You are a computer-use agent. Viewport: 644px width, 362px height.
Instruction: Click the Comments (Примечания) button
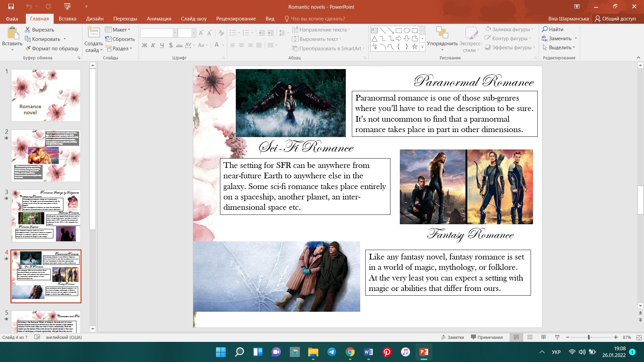pos(487,337)
